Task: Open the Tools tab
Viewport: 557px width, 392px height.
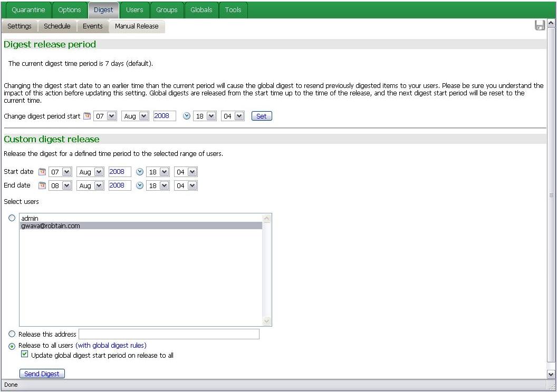Action: [x=233, y=10]
